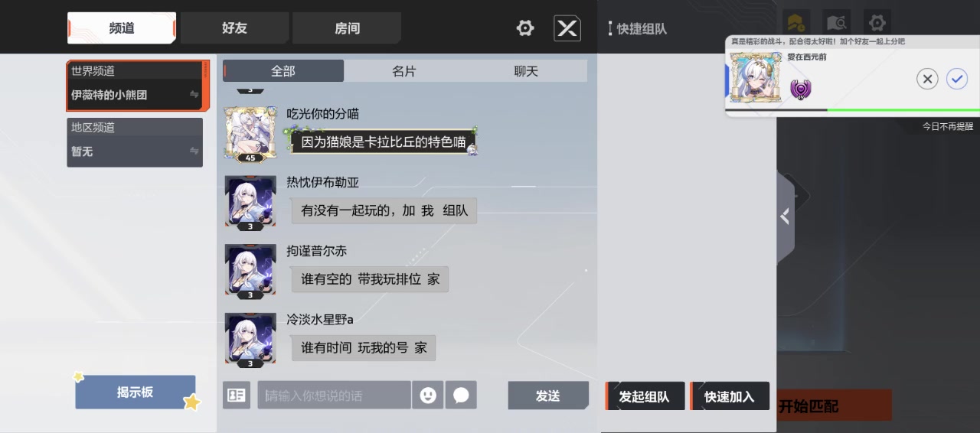Open the home shop icon top right
The width and height of the screenshot is (980, 433).
[795, 23]
